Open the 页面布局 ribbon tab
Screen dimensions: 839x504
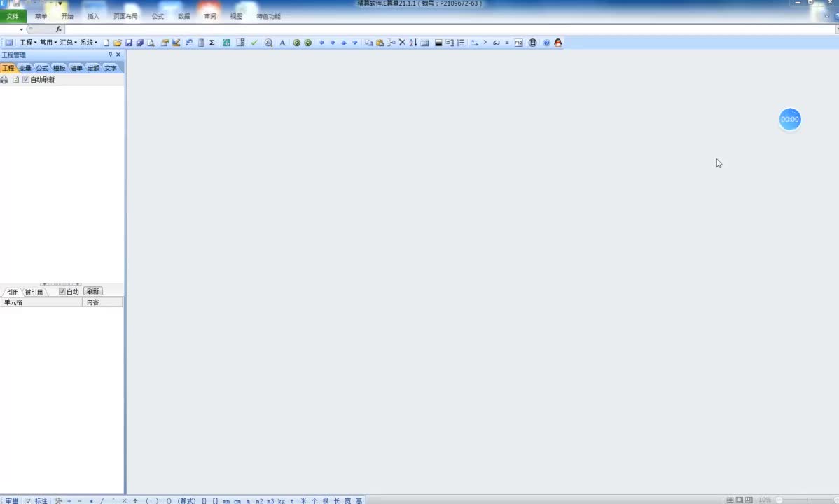(126, 17)
